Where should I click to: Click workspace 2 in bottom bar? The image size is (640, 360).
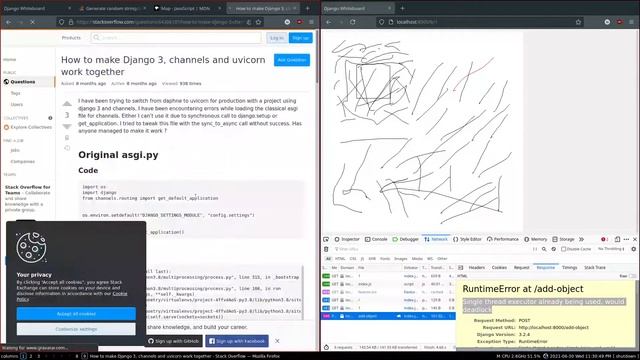[x=31, y=356]
